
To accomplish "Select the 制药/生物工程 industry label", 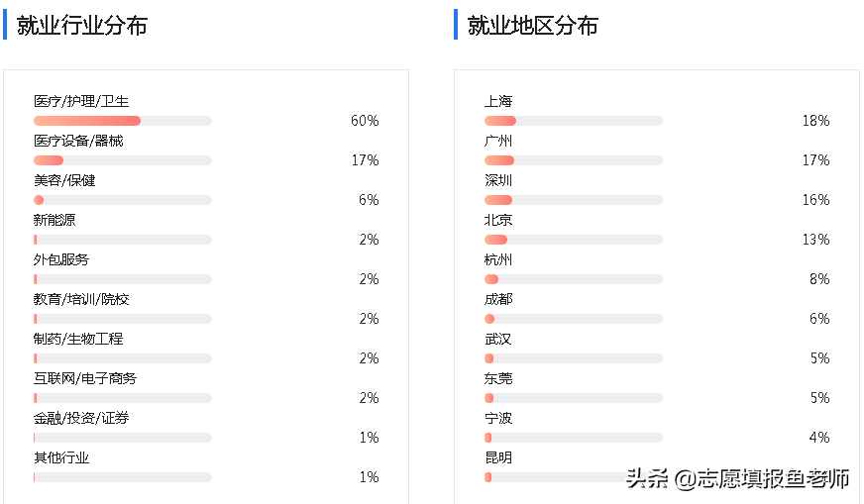I will [78, 340].
